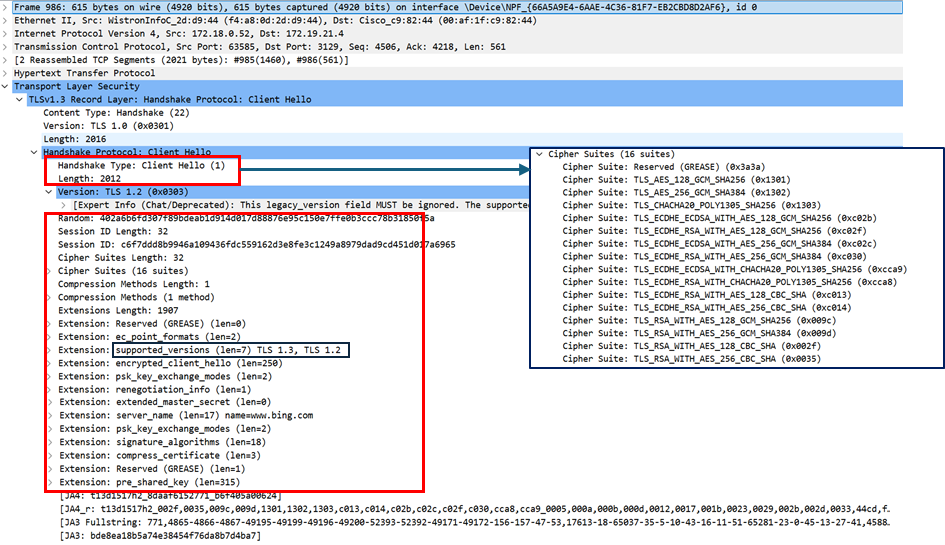Expand Cipher Suites (16 suites) in the tree
The height and width of the screenshot is (545, 945).
coord(49,271)
